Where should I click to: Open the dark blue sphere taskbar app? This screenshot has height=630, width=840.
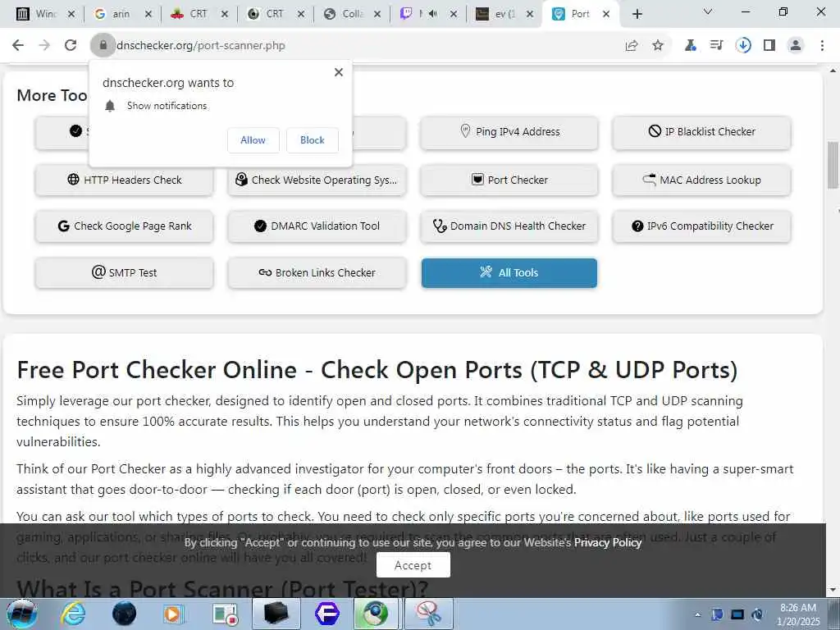tap(125, 614)
